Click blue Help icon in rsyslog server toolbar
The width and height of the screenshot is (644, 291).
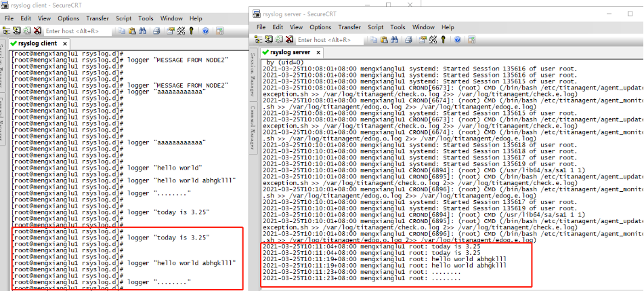pos(457,39)
